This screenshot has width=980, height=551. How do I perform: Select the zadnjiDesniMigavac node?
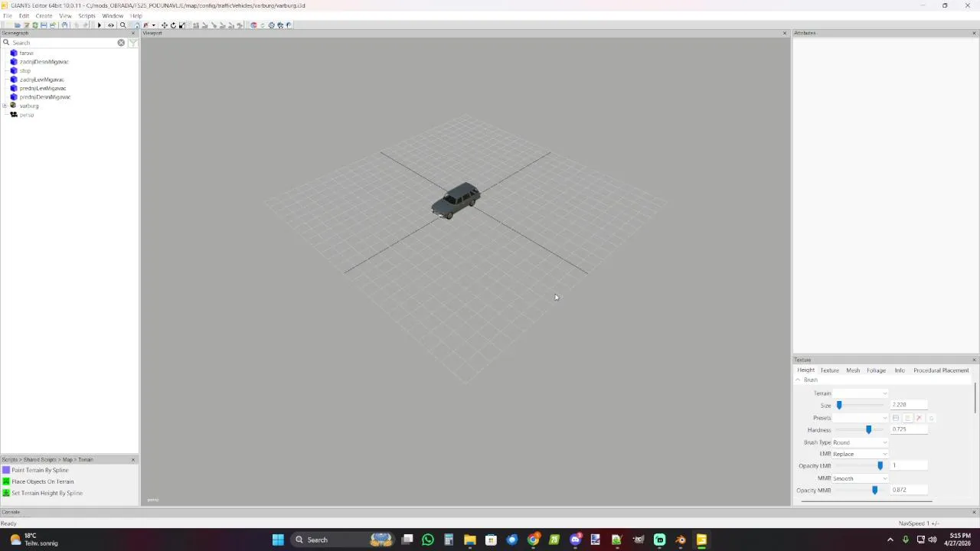[44, 62]
